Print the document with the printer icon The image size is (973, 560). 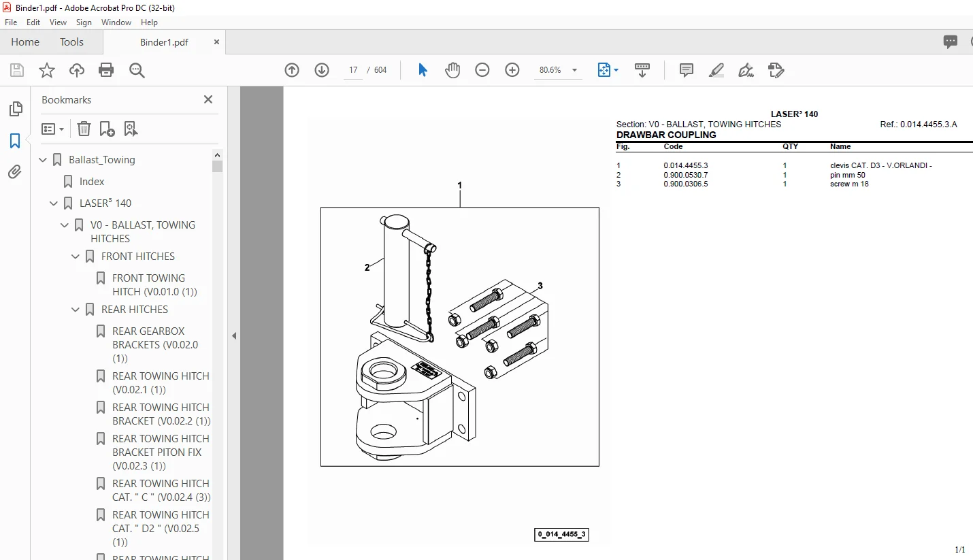(106, 70)
